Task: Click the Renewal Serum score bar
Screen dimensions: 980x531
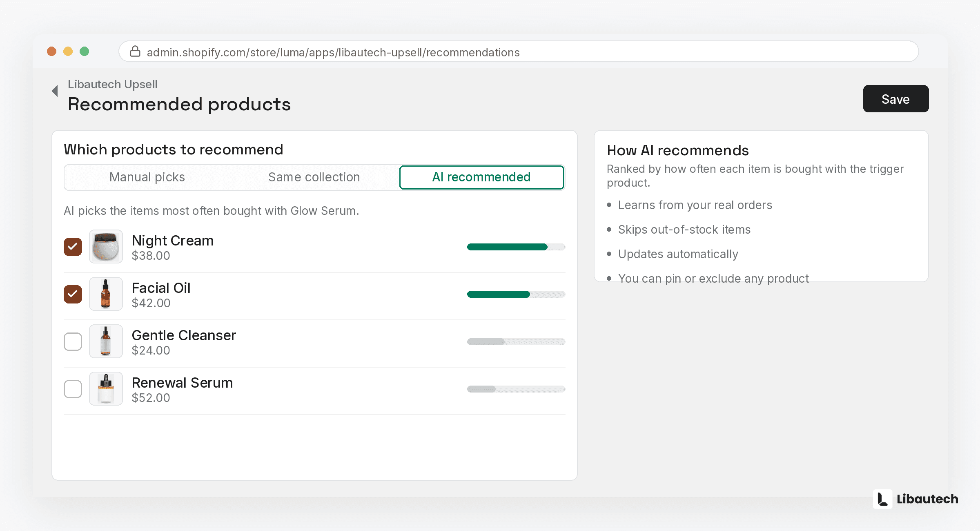Action: [516, 389]
